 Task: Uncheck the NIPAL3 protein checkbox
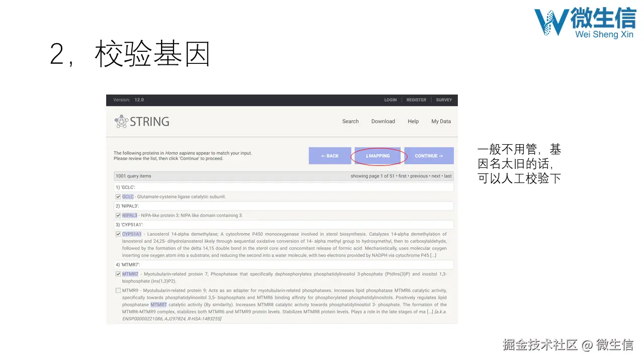[x=118, y=215]
